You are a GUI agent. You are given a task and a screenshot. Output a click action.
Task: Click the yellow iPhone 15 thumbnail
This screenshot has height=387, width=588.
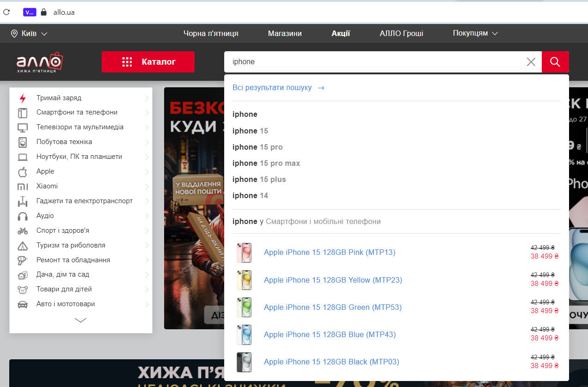[x=244, y=280]
